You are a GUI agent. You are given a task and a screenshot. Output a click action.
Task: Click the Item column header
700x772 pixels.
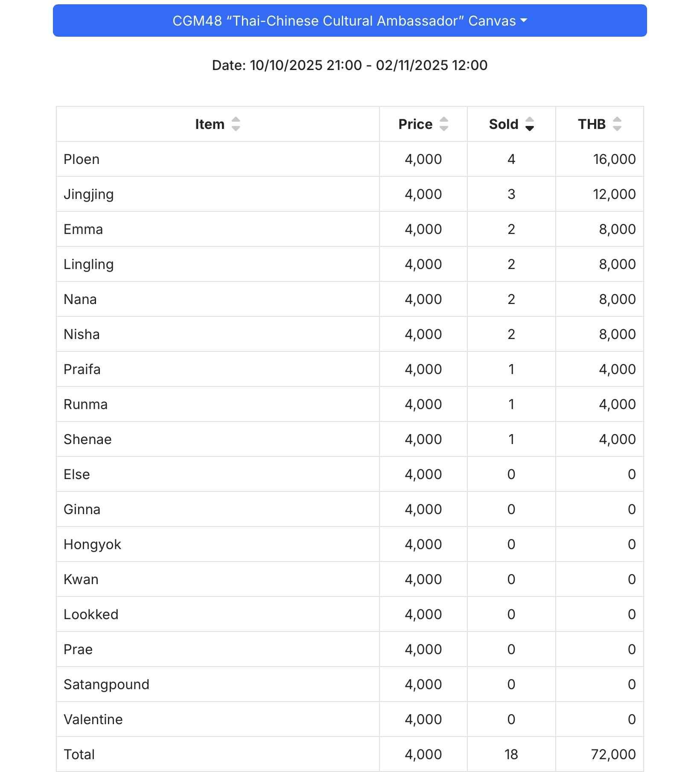pyautogui.click(x=210, y=124)
